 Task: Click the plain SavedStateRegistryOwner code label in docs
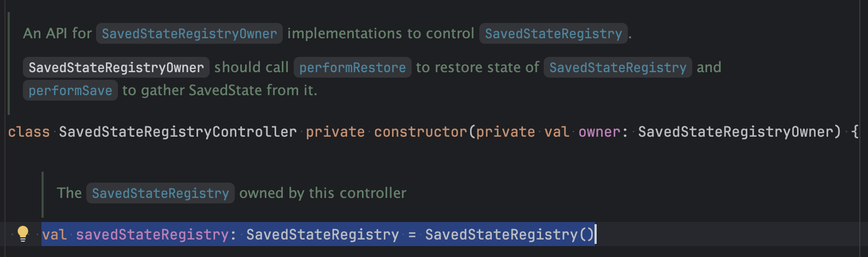pos(116,67)
